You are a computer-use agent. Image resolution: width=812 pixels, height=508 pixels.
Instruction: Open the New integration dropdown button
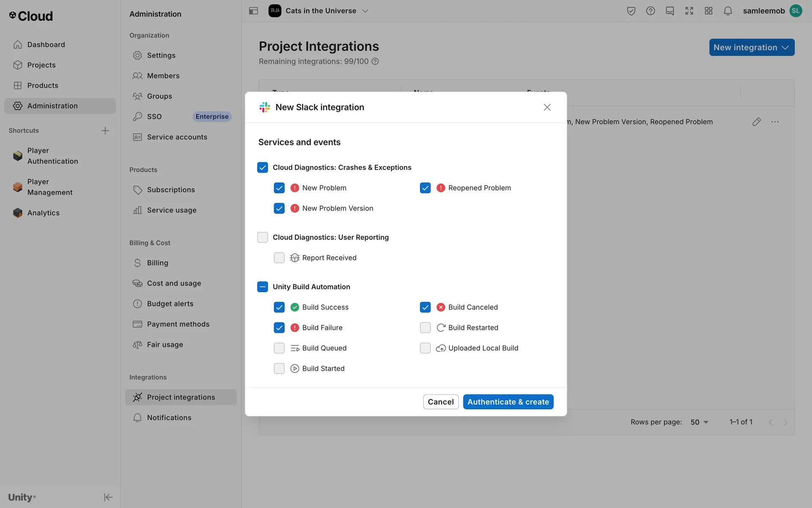coord(752,47)
